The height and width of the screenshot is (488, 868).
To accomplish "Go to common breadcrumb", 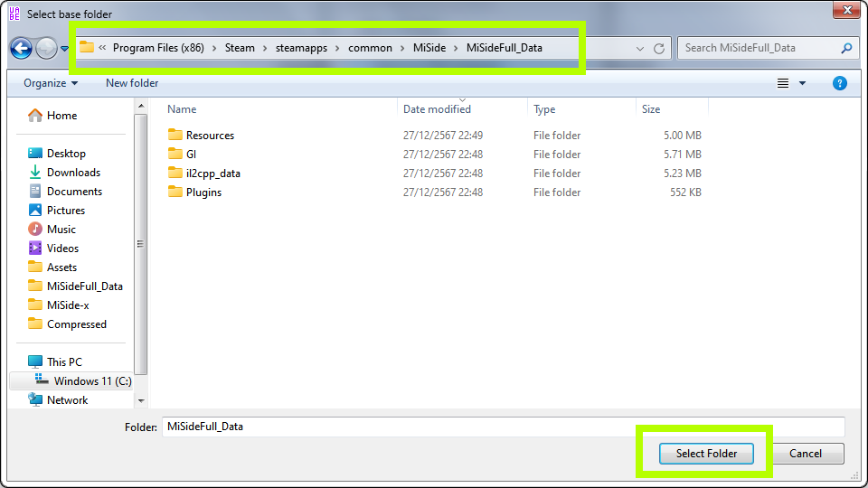I will point(370,48).
